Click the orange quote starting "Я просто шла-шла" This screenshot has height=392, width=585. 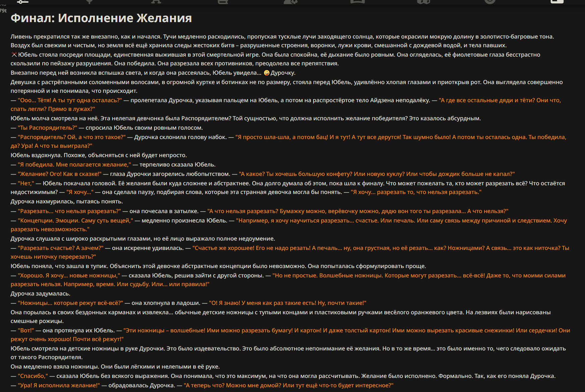288,141
